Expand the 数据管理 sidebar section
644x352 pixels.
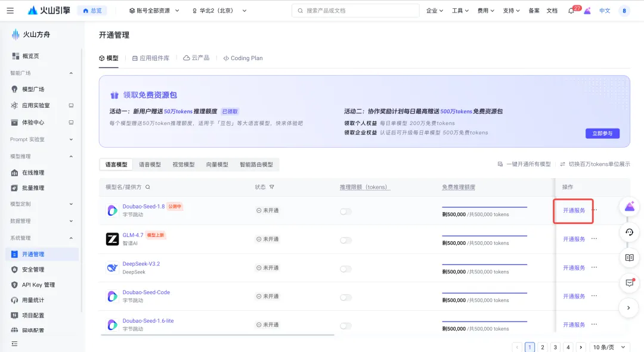click(42, 221)
